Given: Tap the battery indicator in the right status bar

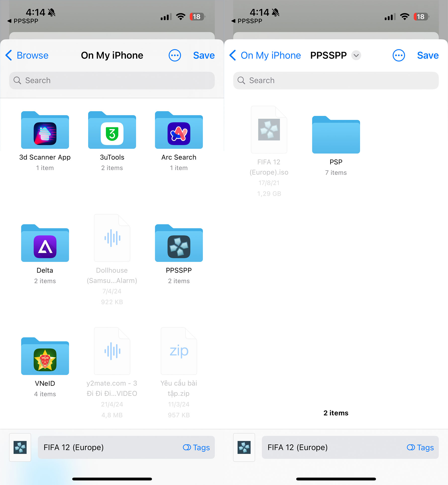Looking at the screenshot, I should point(421,17).
